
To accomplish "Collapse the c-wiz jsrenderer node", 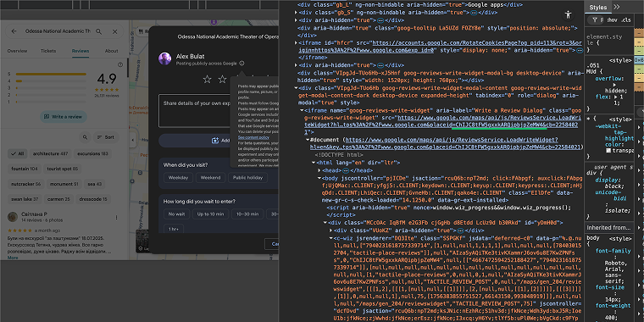I will pos(330,238).
